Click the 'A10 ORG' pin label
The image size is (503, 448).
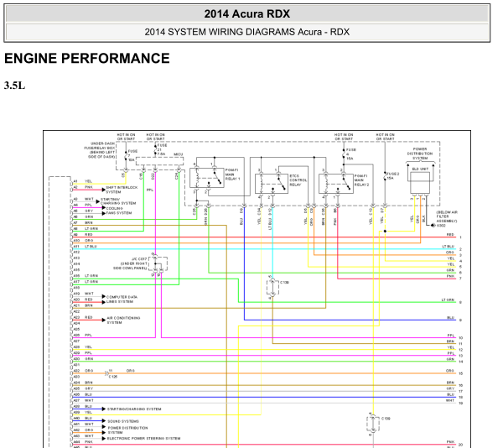pyautogui.click(x=83, y=241)
